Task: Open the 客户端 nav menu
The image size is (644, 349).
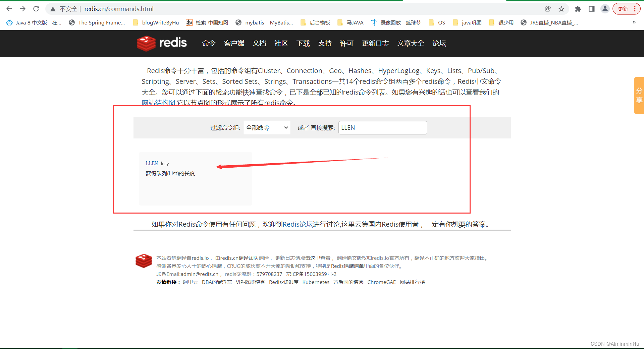Action: tap(234, 43)
